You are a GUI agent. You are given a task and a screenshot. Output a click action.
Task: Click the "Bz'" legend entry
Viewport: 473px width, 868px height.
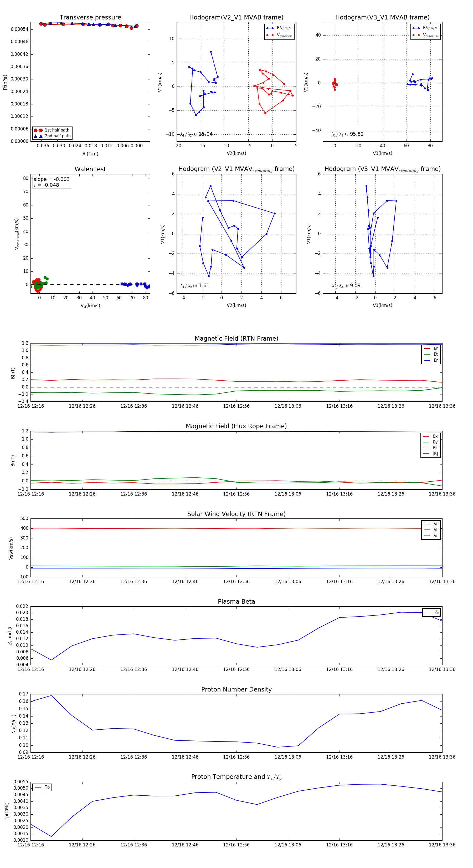pyautogui.click(x=431, y=448)
